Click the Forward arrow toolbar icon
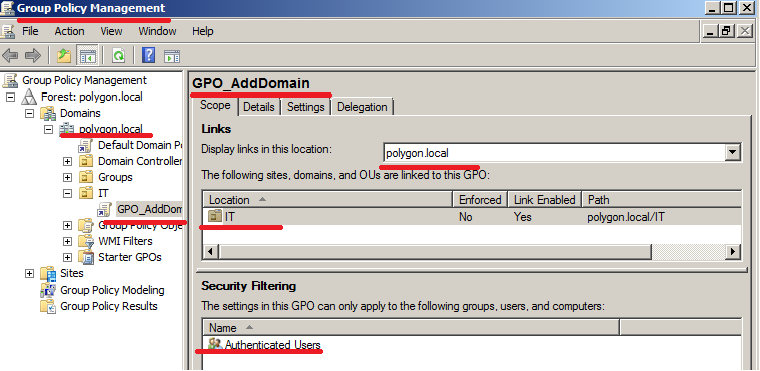This screenshot has height=371, width=760. pyautogui.click(x=32, y=56)
